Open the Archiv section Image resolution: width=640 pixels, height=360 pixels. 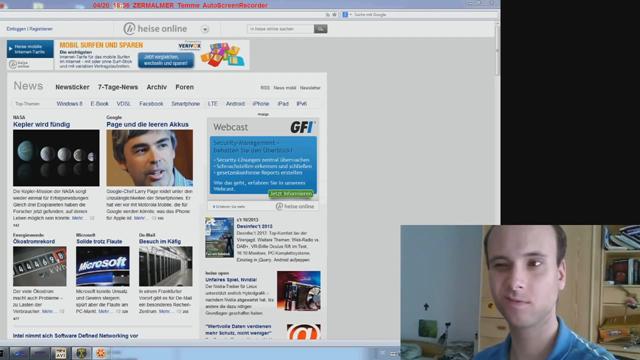[156, 87]
